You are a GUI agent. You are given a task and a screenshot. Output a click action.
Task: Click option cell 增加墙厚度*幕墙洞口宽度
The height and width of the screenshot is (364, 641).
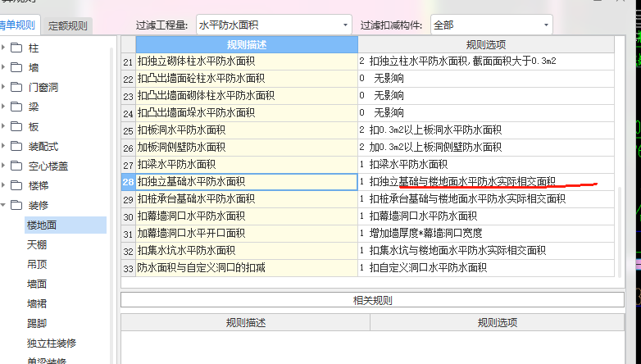pos(486,233)
